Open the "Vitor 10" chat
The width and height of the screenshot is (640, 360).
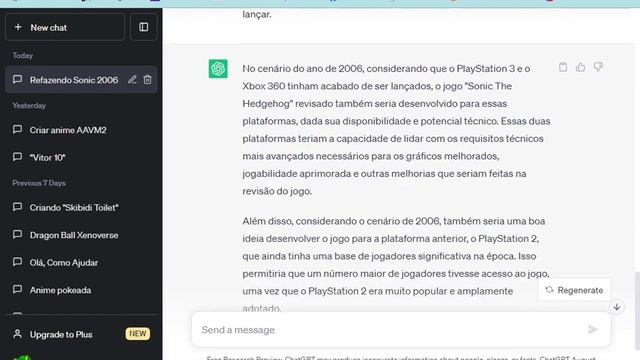pos(81,157)
